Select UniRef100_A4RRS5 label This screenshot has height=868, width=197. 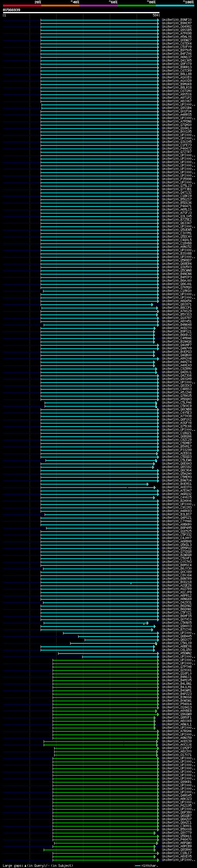[176, 115]
